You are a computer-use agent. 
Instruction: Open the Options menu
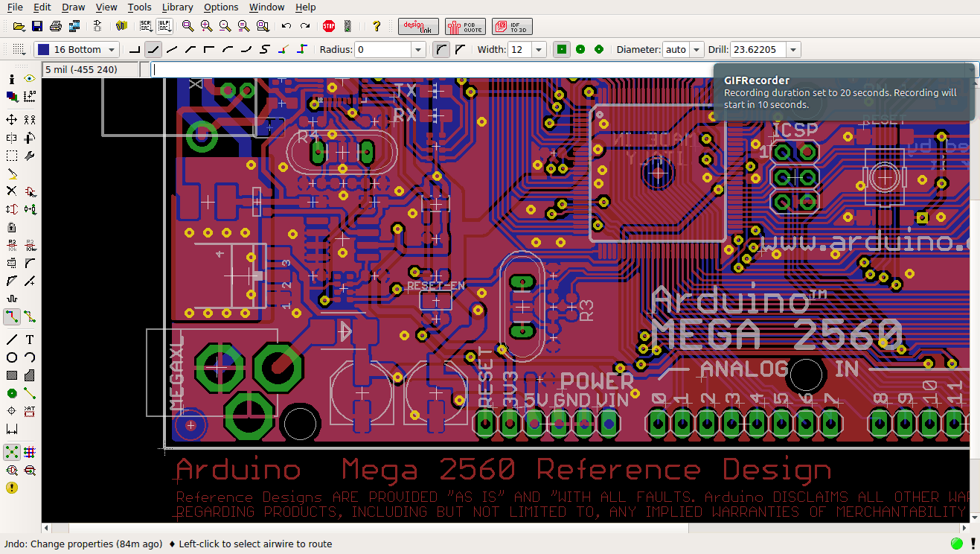point(221,7)
